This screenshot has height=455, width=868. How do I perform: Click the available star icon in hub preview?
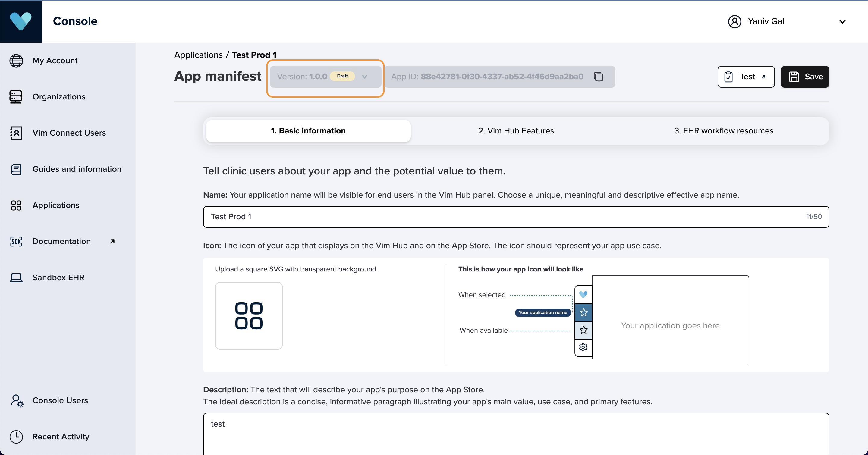click(583, 330)
